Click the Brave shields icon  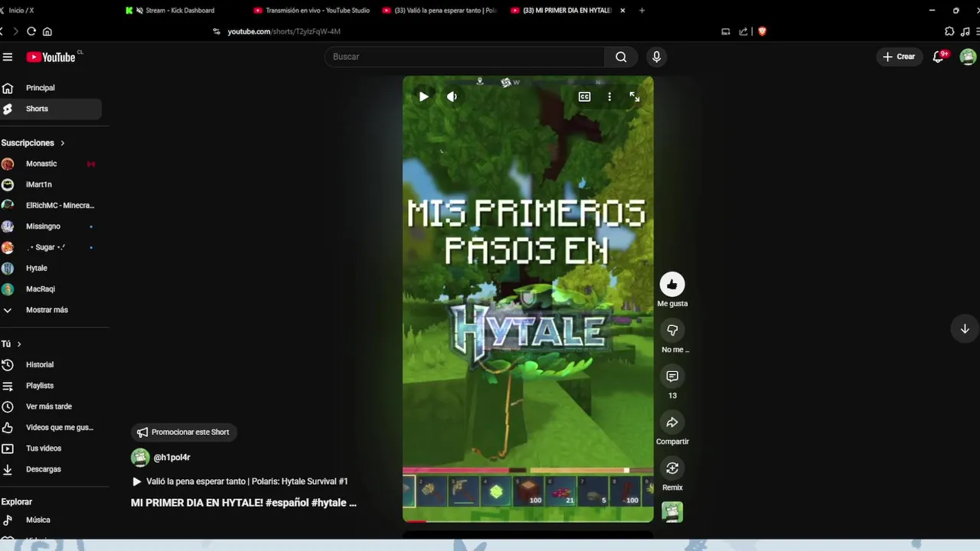tap(762, 31)
